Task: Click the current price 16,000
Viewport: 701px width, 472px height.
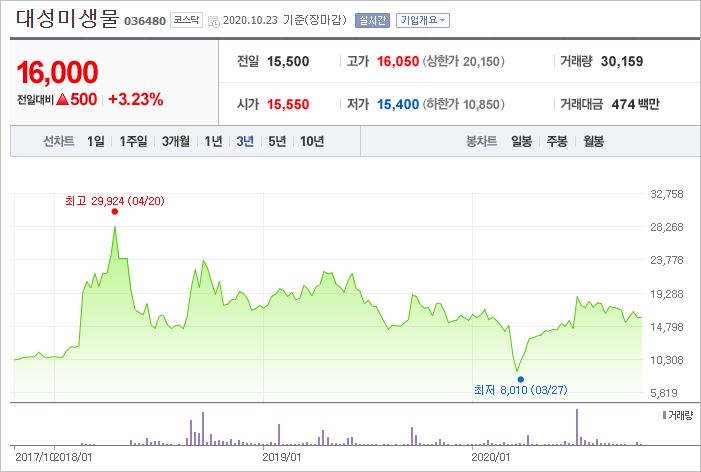Action: [57, 72]
